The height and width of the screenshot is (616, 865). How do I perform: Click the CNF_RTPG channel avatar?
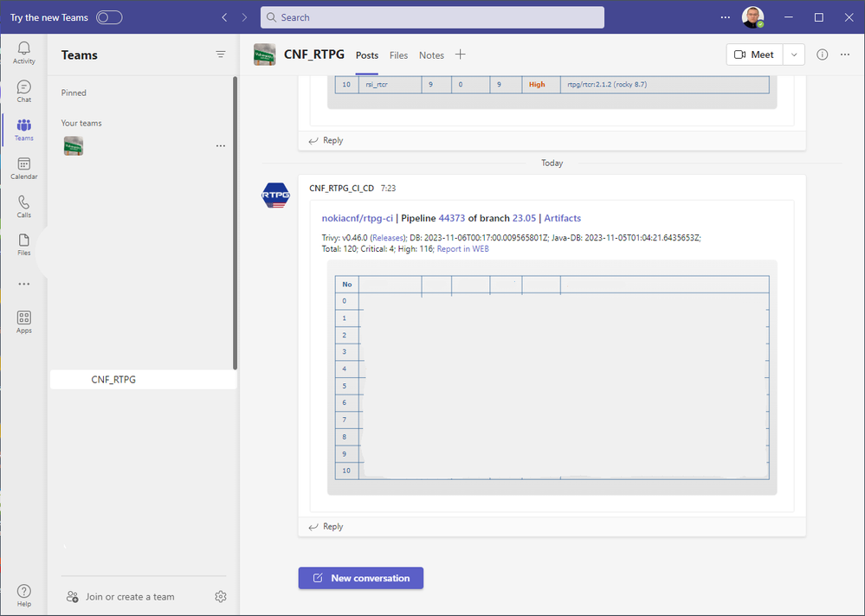(x=265, y=55)
